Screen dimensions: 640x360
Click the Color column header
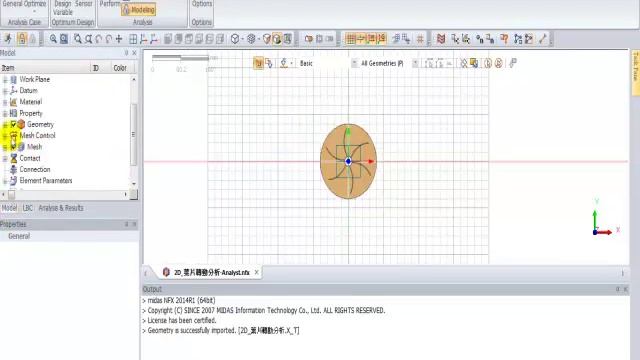[x=120, y=68]
